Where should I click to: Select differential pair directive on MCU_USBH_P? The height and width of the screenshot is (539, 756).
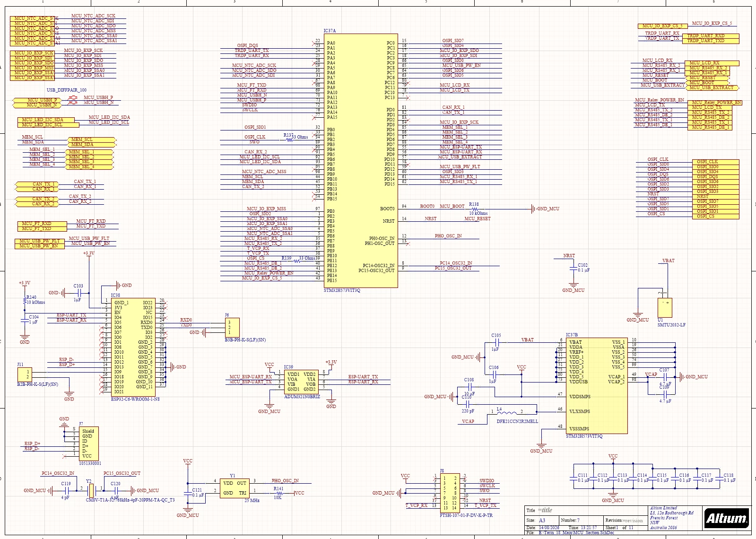click(72, 97)
